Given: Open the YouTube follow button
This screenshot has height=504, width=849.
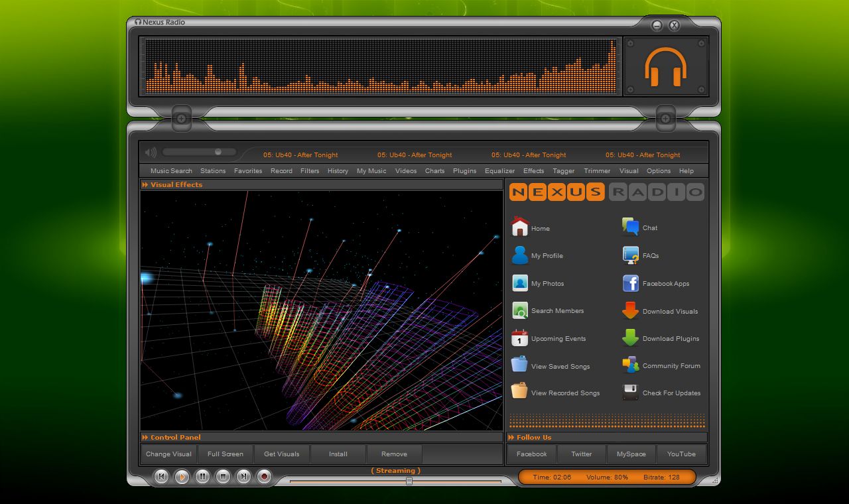Looking at the screenshot, I should 681,454.
